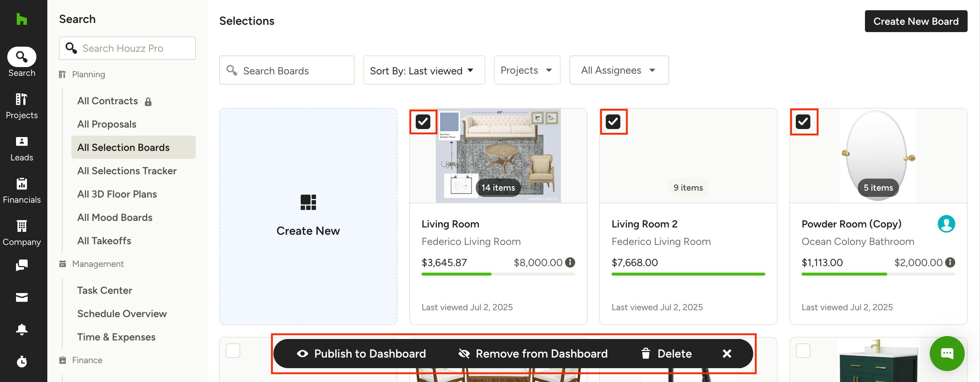Click the assignee avatar on Powder Room (Copy)
Image resolution: width=980 pixels, height=382 pixels.
tap(946, 223)
